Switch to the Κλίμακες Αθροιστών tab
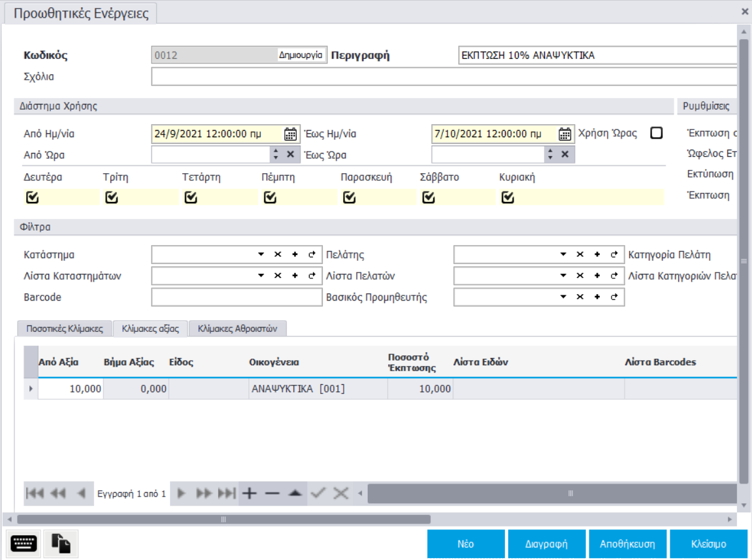Viewport: 752px width, 560px height. (x=238, y=329)
